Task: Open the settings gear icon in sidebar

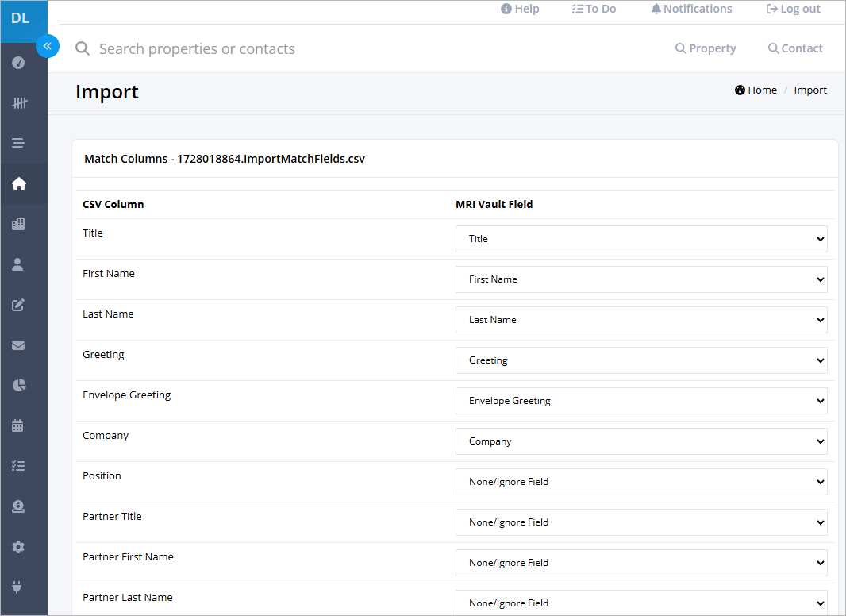Action: [x=18, y=547]
